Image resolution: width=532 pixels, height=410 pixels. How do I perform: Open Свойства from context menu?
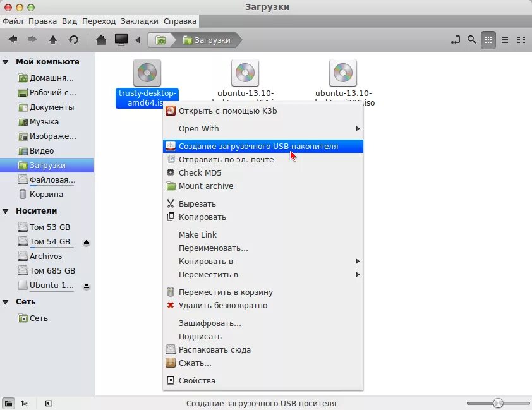click(x=263, y=380)
